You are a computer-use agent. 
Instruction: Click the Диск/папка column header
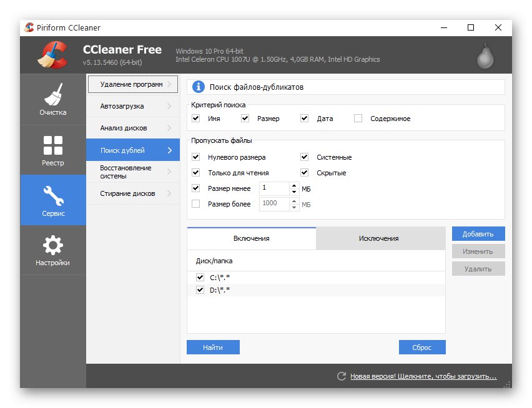pyautogui.click(x=316, y=261)
